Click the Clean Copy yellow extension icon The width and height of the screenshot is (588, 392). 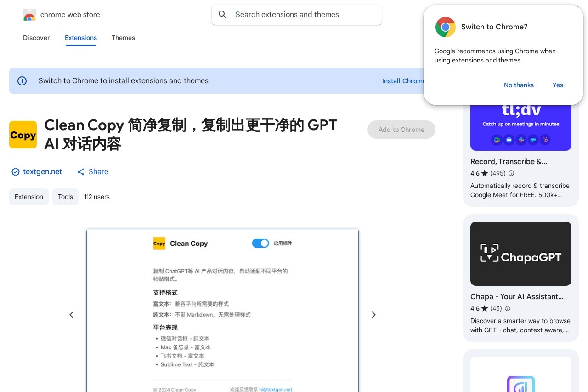coord(23,135)
